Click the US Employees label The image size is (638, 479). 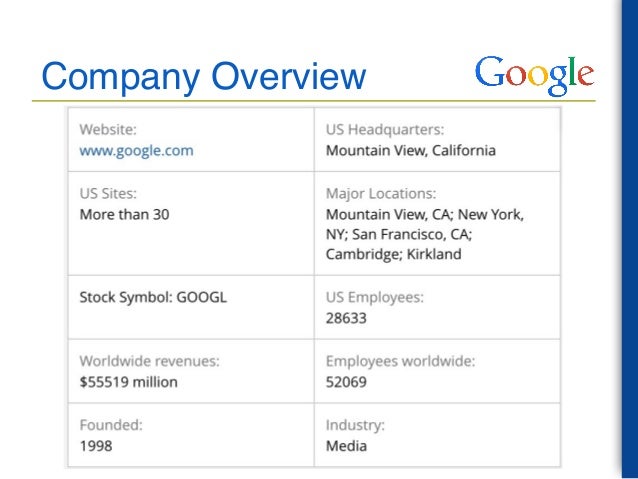pos(375,297)
